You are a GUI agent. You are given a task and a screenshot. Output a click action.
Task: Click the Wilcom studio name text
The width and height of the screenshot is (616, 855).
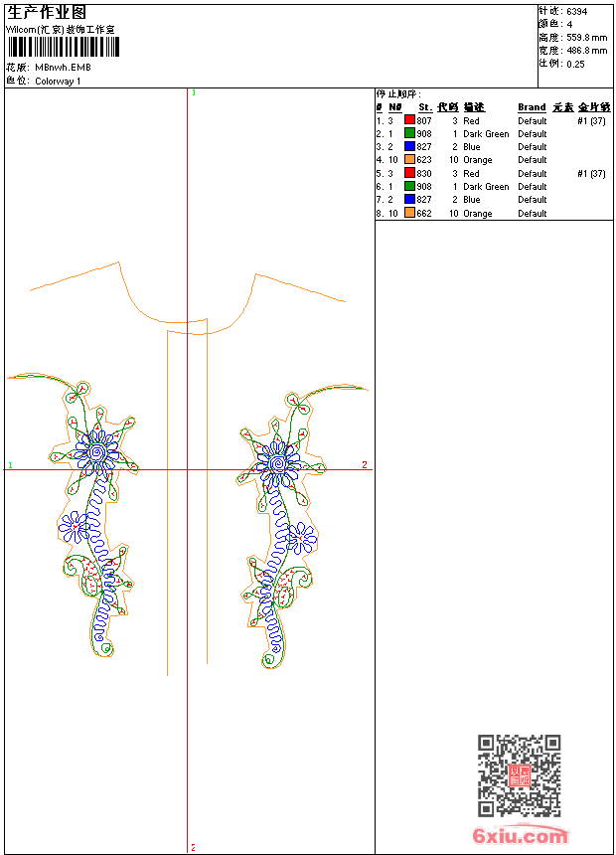pyautogui.click(x=61, y=30)
